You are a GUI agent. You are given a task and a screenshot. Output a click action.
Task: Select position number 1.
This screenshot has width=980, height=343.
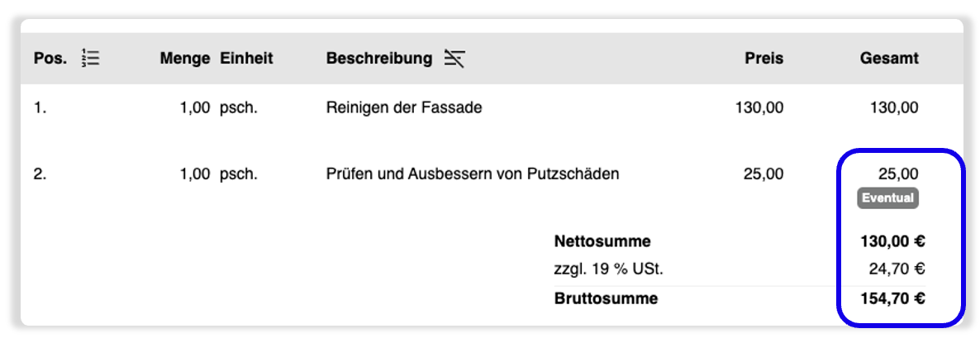pos(40,108)
